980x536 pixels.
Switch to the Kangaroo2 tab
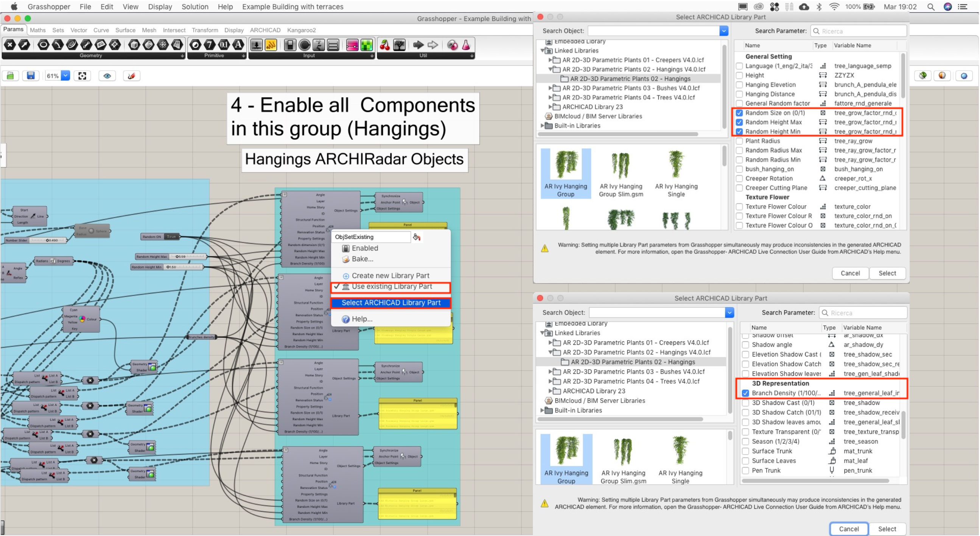pos(301,30)
